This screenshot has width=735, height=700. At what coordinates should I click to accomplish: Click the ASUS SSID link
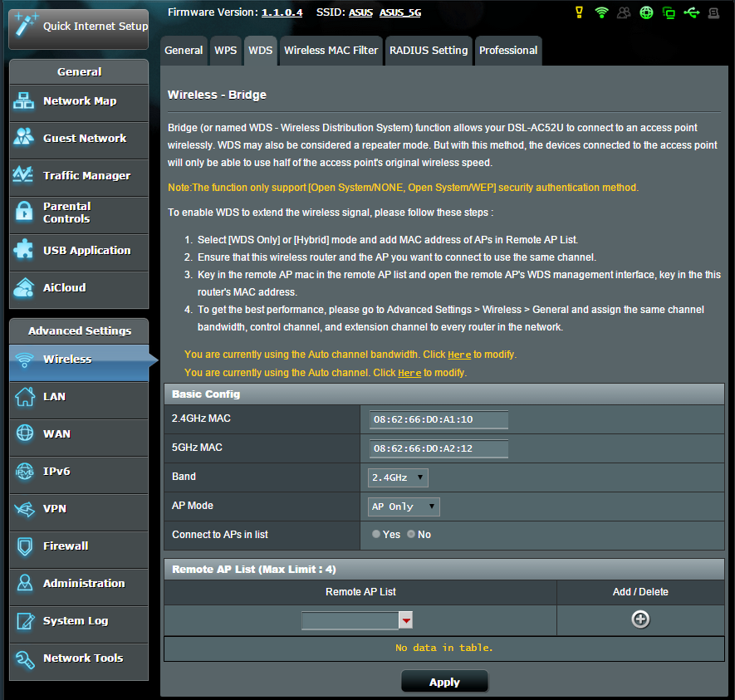(x=360, y=12)
